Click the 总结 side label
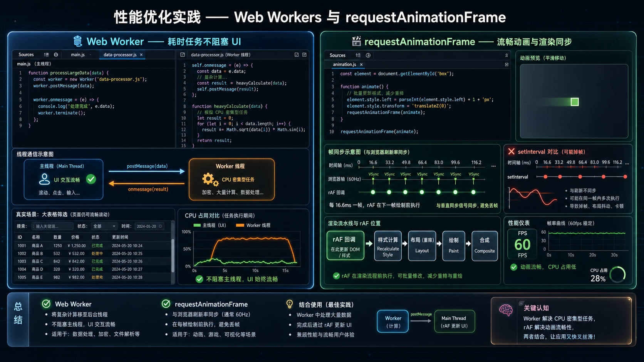Image resolution: width=644 pixels, height=362 pixels. coord(18,313)
